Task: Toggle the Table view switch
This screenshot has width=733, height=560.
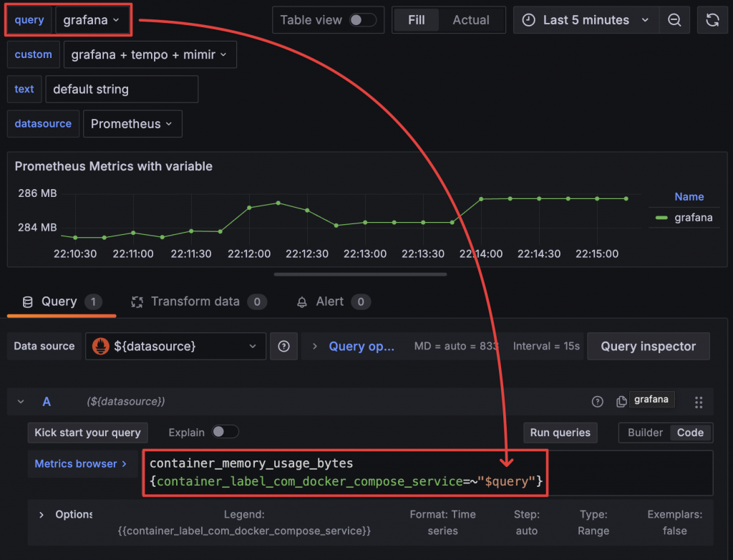Action: coord(363,20)
